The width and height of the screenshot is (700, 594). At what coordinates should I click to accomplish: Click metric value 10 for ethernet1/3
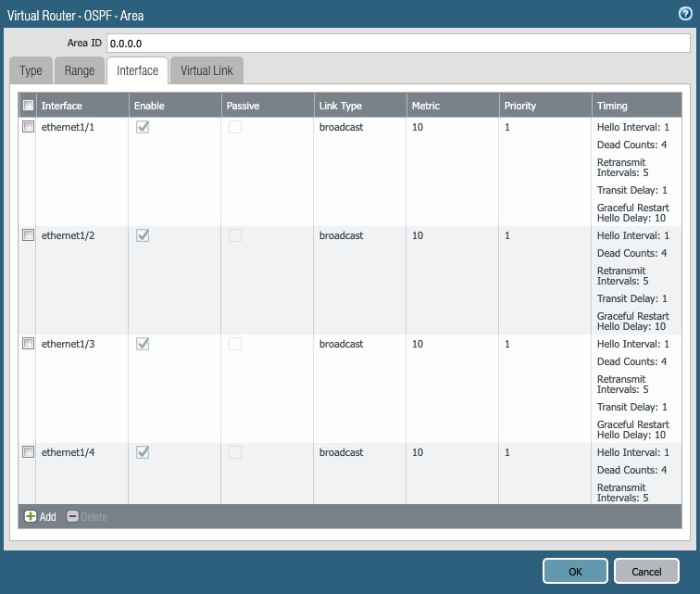coord(418,344)
